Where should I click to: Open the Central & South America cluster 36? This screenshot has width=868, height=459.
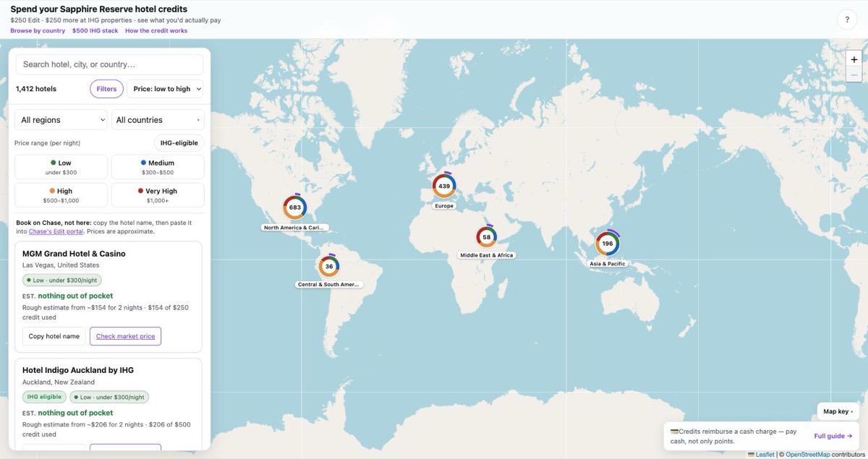coord(329,266)
